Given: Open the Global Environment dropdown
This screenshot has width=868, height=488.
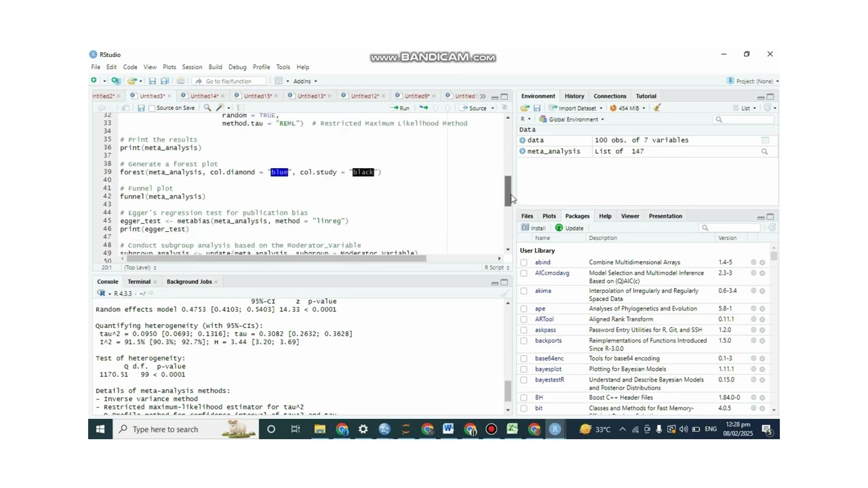Looking at the screenshot, I should pos(572,119).
